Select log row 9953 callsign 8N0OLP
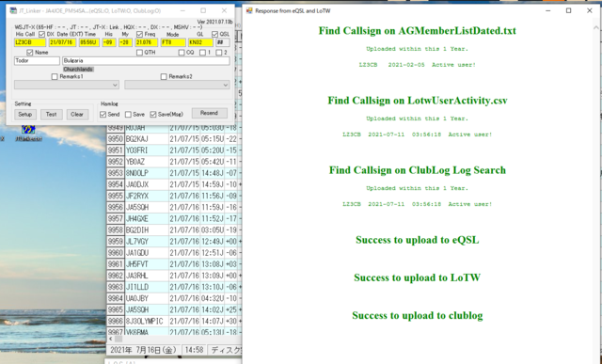The width and height of the screenshot is (602, 364). (147, 173)
